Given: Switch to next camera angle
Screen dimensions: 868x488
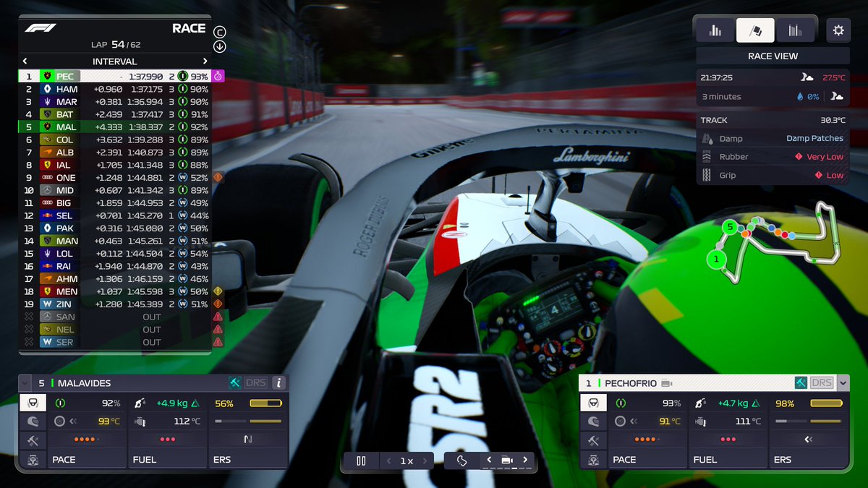Looking at the screenshot, I should (525, 460).
